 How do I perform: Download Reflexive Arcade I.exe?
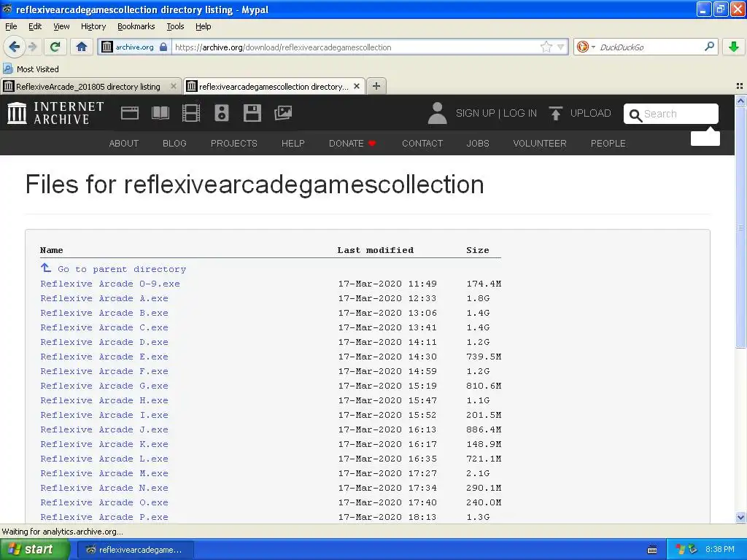coord(104,415)
